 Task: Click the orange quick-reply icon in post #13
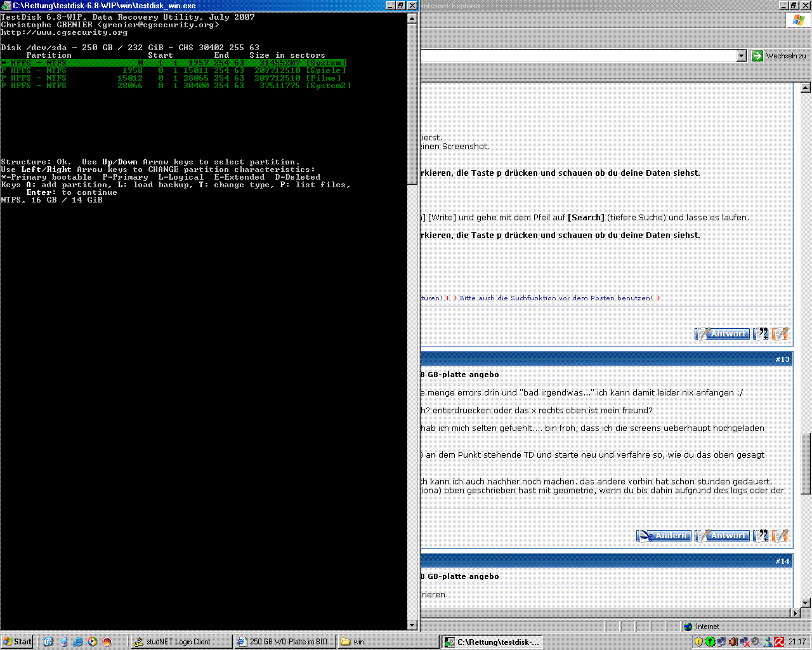point(780,536)
